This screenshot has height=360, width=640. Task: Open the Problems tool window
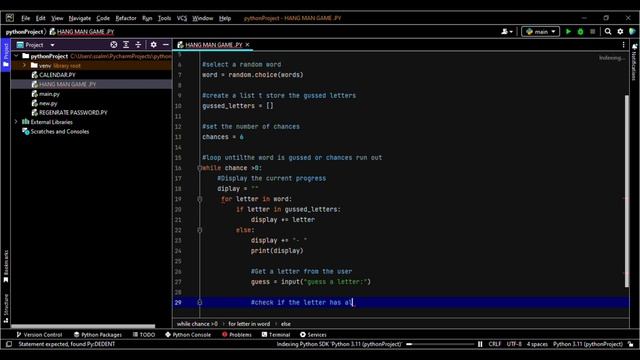coord(237,335)
